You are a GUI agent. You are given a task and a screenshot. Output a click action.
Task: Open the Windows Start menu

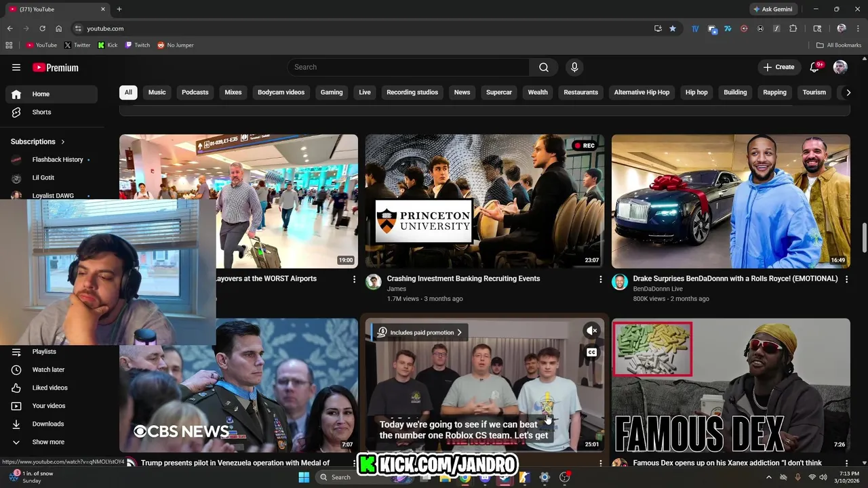[304, 477]
